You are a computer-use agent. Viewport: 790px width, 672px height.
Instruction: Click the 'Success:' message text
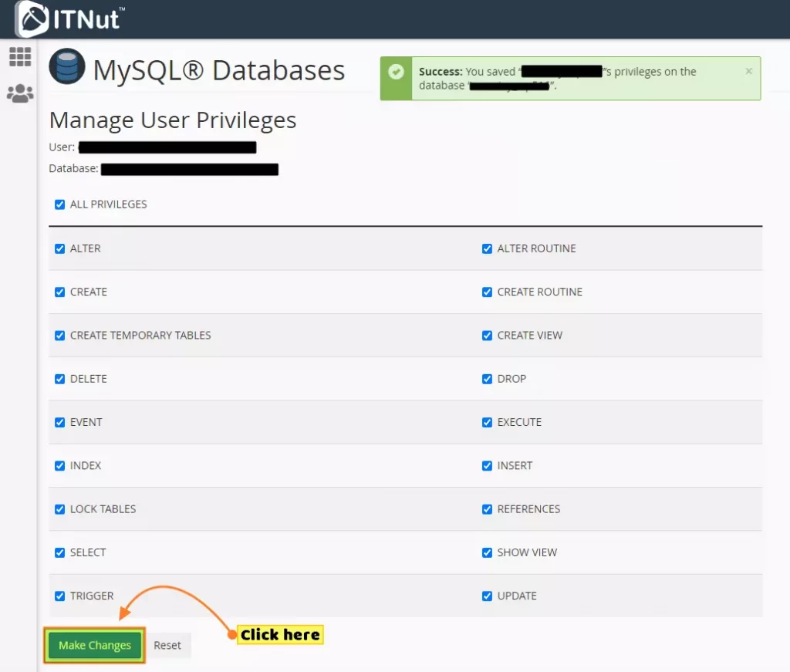(441, 72)
